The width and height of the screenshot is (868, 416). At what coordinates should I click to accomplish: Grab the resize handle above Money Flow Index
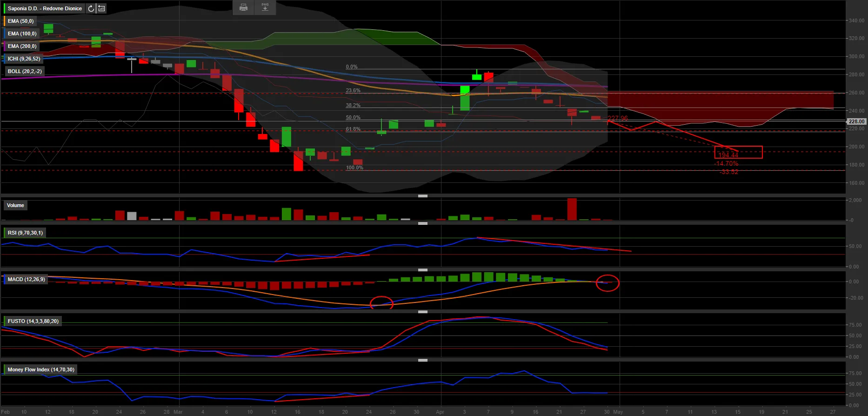422,360
